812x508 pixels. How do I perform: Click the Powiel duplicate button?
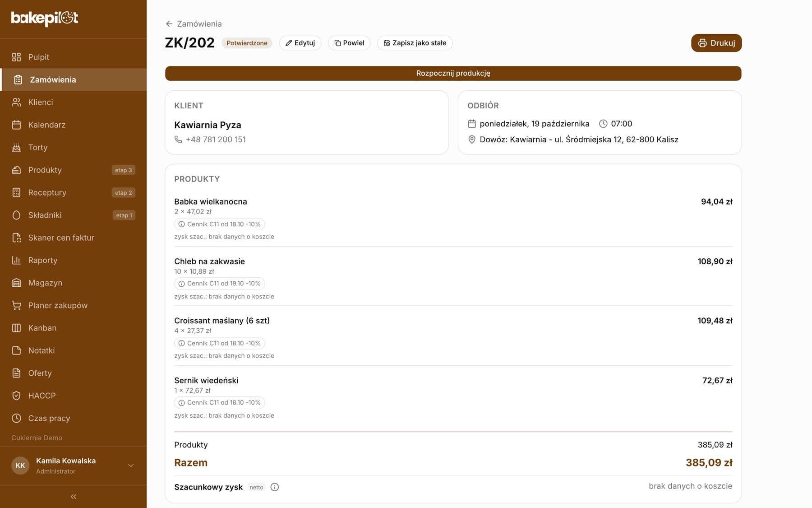[x=349, y=43]
